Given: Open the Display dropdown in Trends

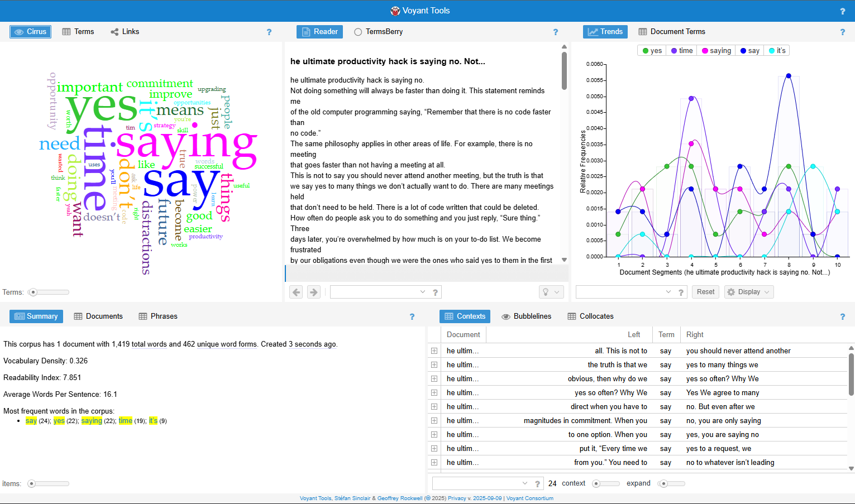Looking at the screenshot, I should 748,292.
